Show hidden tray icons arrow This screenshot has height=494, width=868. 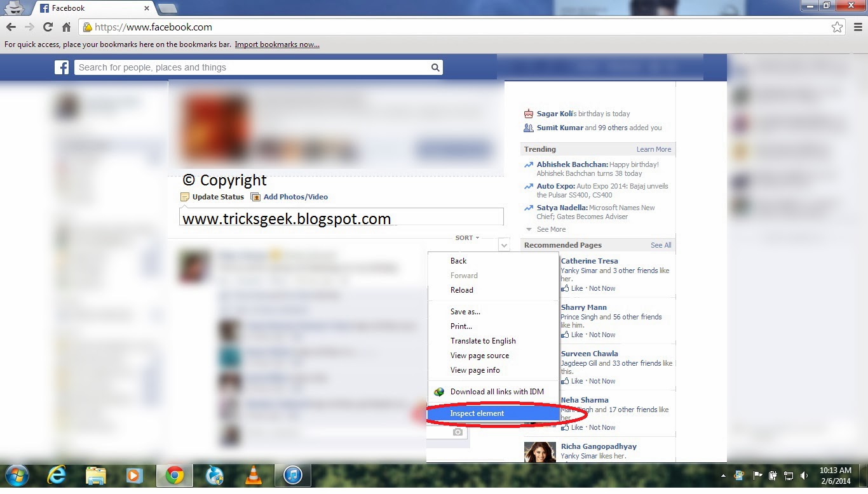pyautogui.click(x=723, y=475)
